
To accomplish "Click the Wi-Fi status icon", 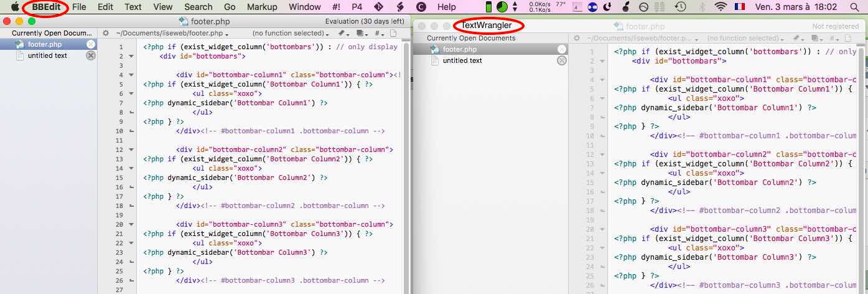I will tap(721, 7).
